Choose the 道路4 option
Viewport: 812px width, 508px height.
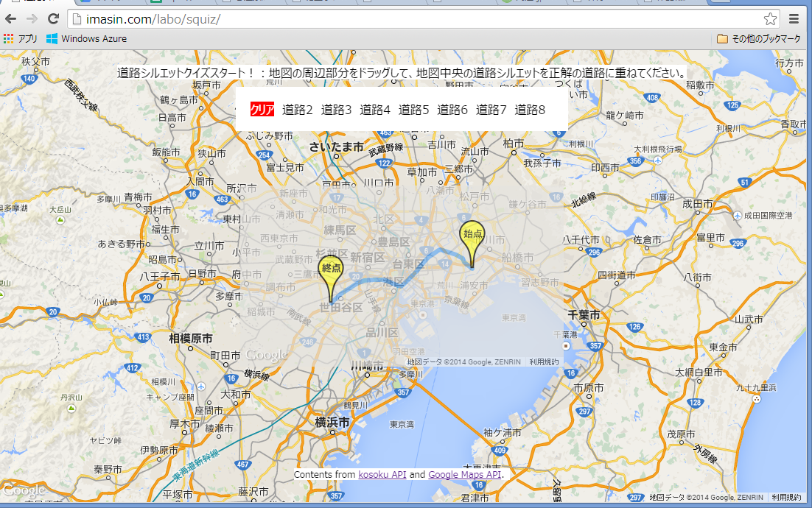[x=375, y=110]
